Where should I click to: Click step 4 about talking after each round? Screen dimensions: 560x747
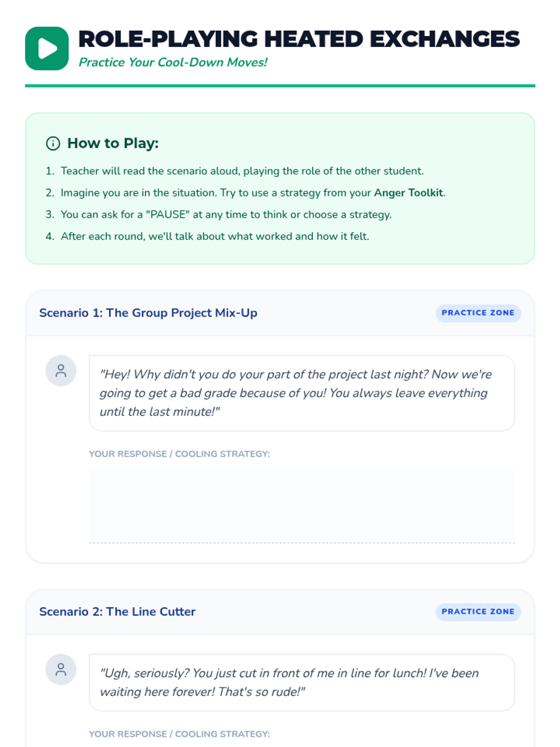[x=215, y=236]
